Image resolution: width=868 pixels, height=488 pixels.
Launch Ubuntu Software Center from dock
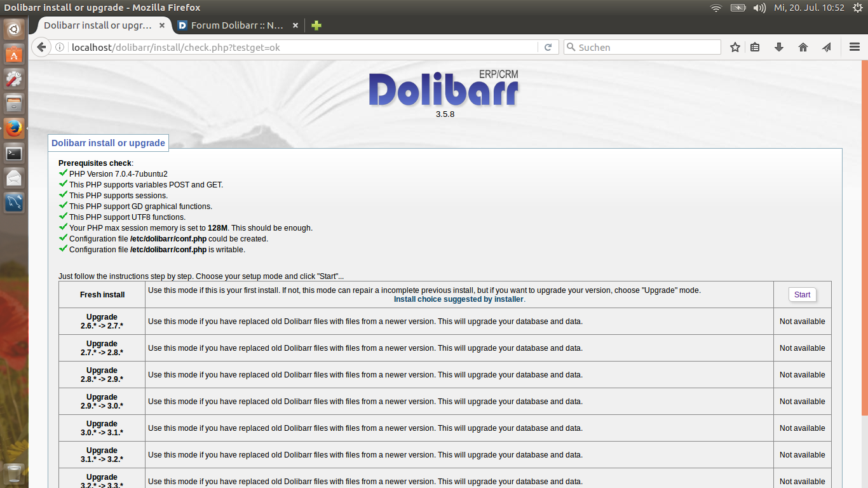pyautogui.click(x=14, y=54)
